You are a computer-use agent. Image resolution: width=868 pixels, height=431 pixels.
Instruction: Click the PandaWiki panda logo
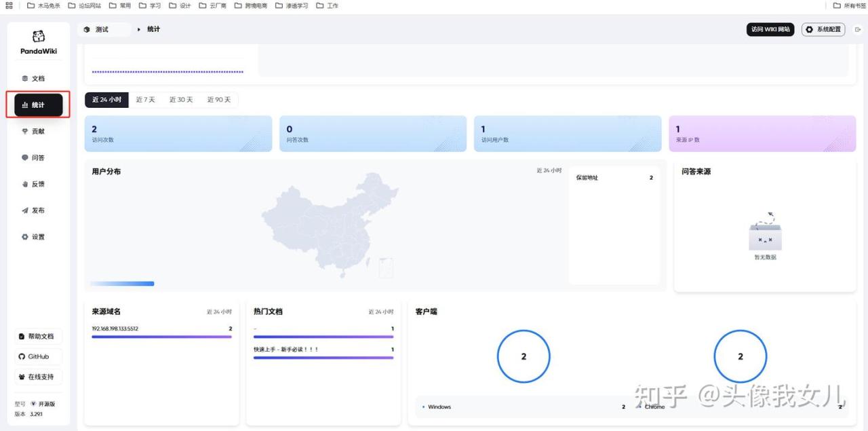click(x=39, y=37)
